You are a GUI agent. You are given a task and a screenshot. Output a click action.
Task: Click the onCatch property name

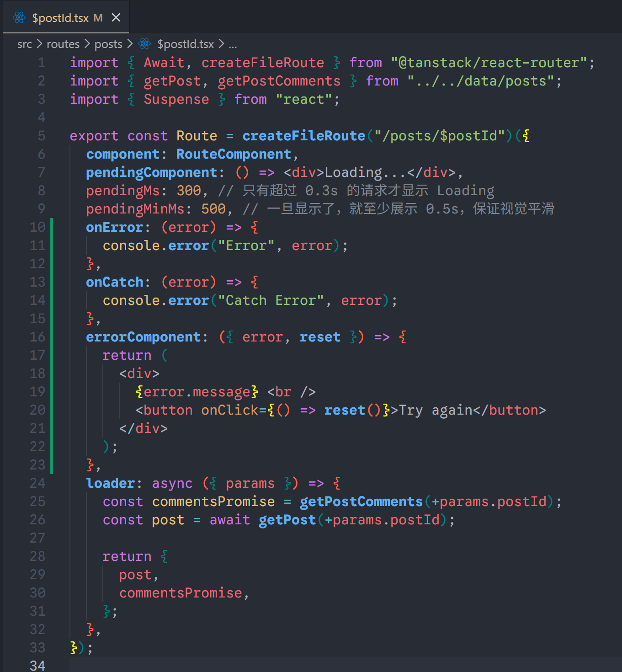pos(115,282)
